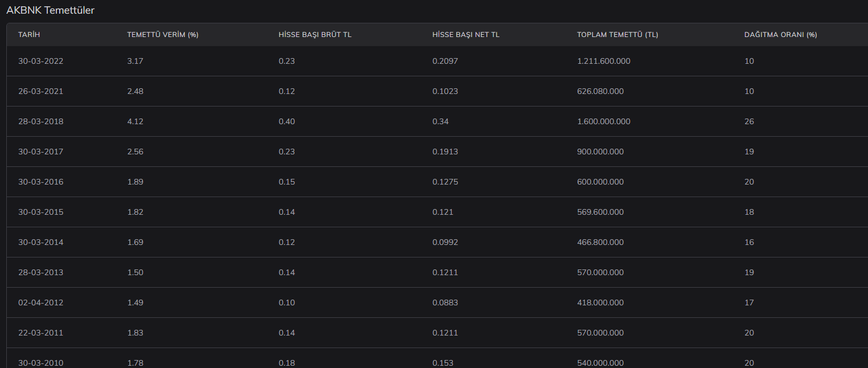Screen dimensions: 868x368
Task: Select the date 30-03-2022
Action: 40,61
